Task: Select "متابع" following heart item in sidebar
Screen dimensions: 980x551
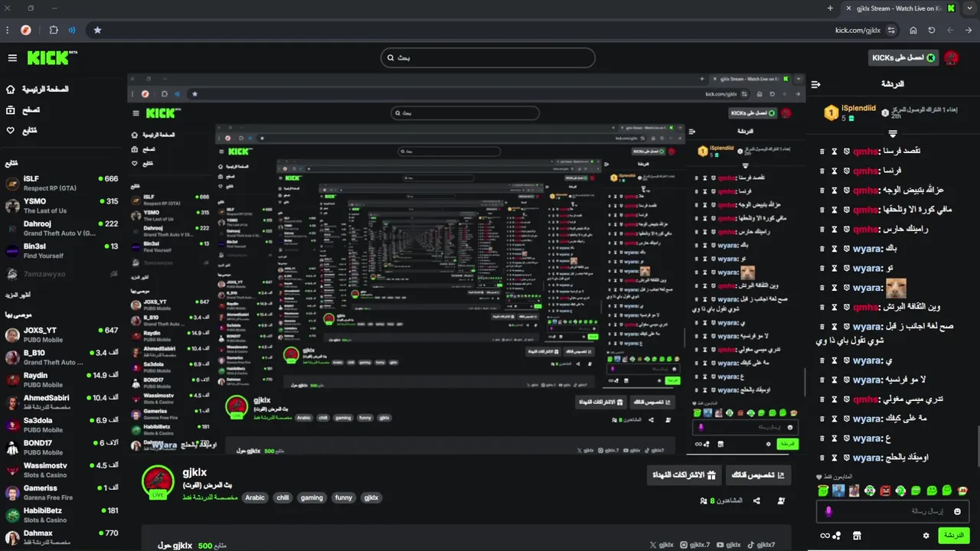Action: [x=21, y=130]
